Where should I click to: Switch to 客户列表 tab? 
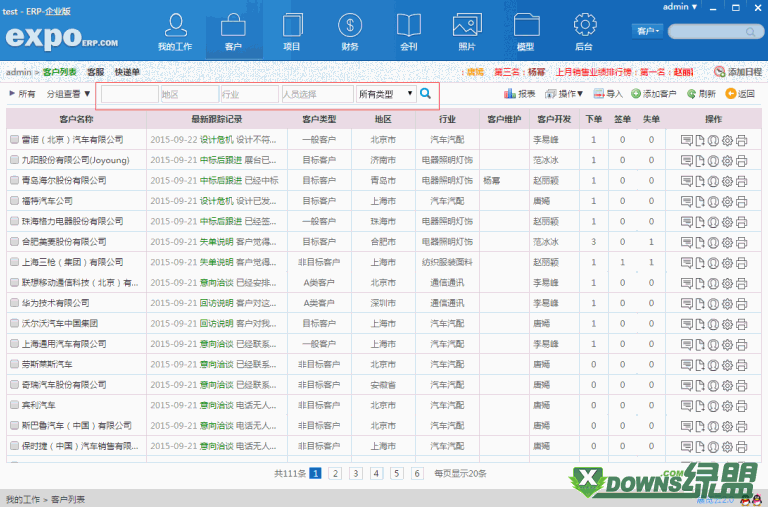point(60,72)
